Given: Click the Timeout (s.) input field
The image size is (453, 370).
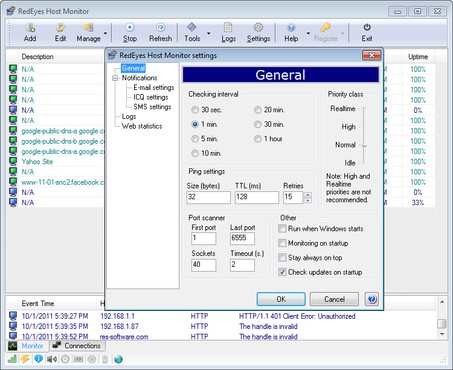Looking at the screenshot, I should (242, 265).
